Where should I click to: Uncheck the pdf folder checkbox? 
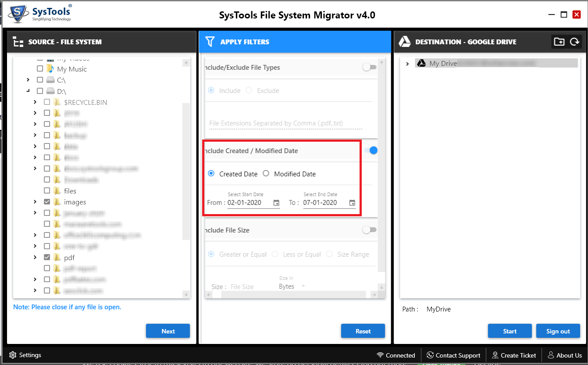coord(47,258)
